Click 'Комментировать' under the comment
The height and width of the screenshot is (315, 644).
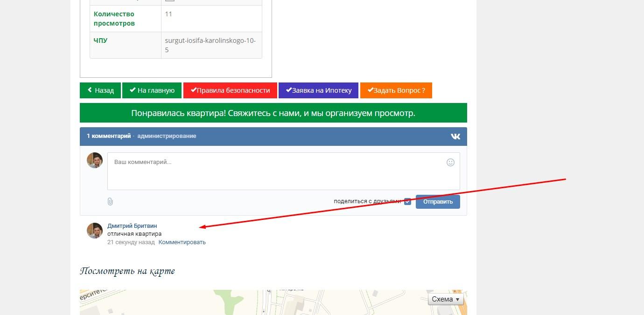182,242
